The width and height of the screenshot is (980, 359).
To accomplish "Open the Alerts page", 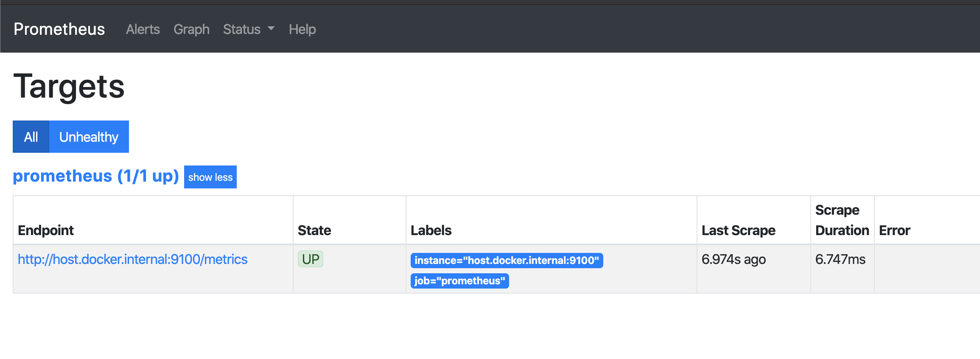I will tap(143, 29).
